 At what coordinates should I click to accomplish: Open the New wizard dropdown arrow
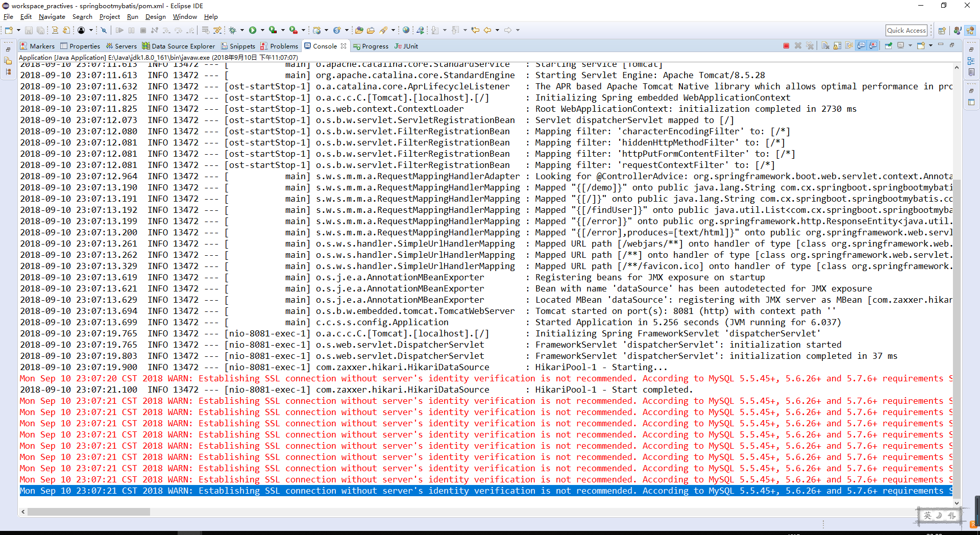[18, 30]
